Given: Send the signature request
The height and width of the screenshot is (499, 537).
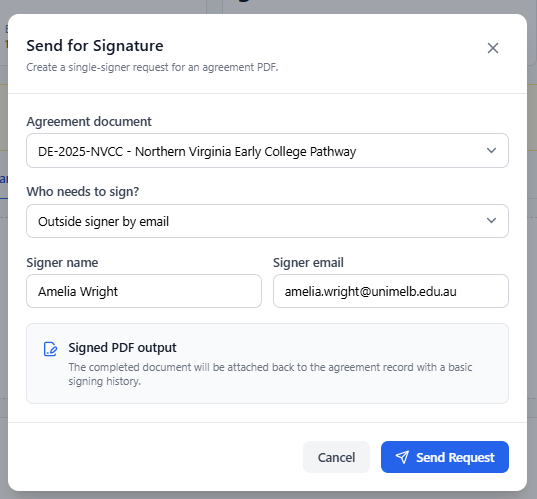Looking at the screenshot, I should coord(445,457).
